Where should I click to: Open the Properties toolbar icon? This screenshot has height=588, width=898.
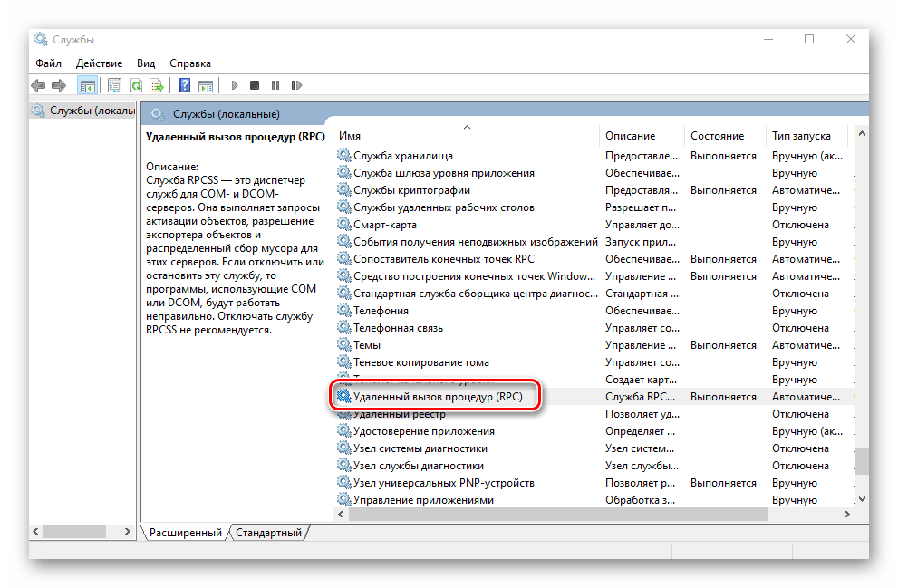[x=114, y=86]
